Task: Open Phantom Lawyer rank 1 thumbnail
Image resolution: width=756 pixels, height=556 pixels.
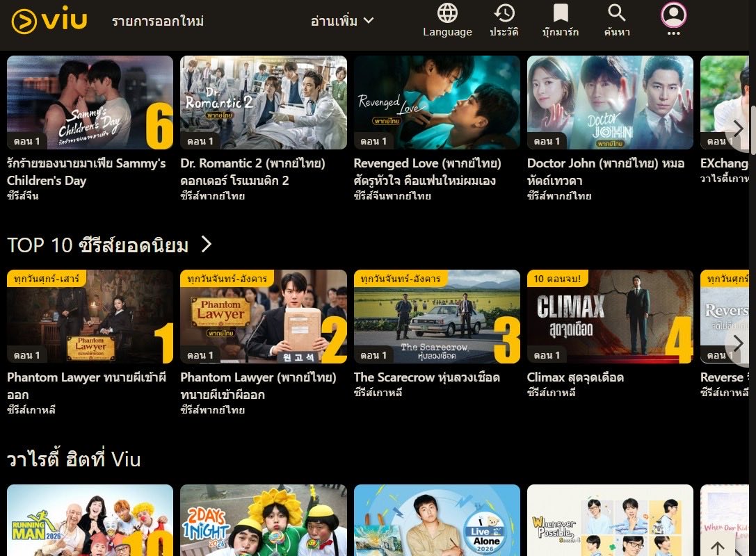Action: point(90,316)
